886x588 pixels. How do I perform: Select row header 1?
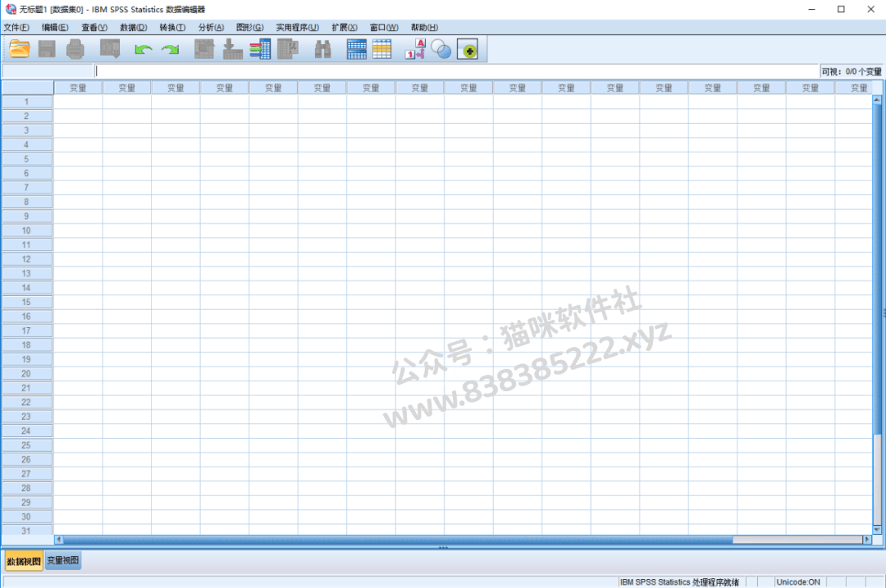[x=26, y=102]
